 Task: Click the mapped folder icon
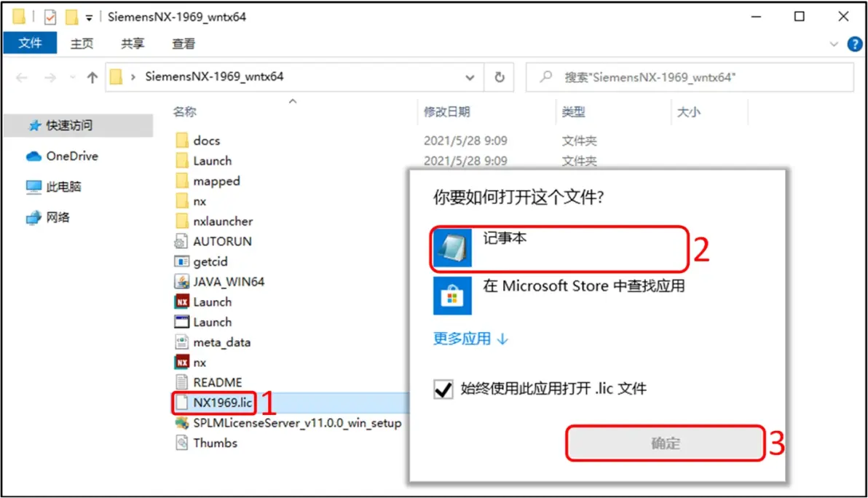(181, 181)
